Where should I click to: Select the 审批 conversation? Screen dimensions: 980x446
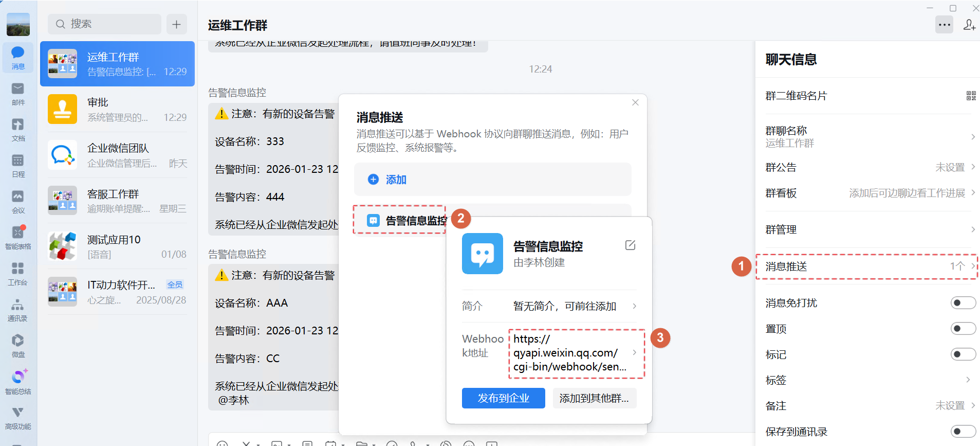117,109
